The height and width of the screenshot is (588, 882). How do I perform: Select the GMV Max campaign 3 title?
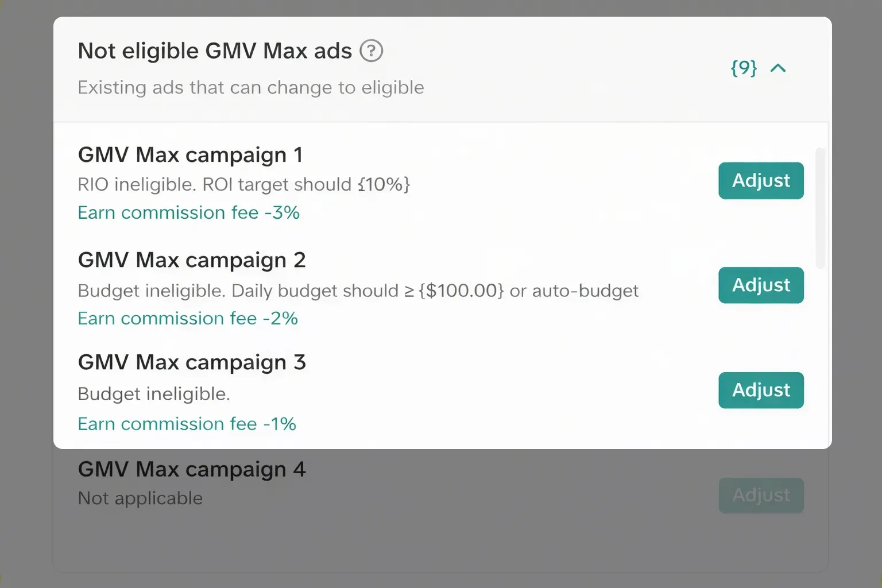tap(192, 363)
